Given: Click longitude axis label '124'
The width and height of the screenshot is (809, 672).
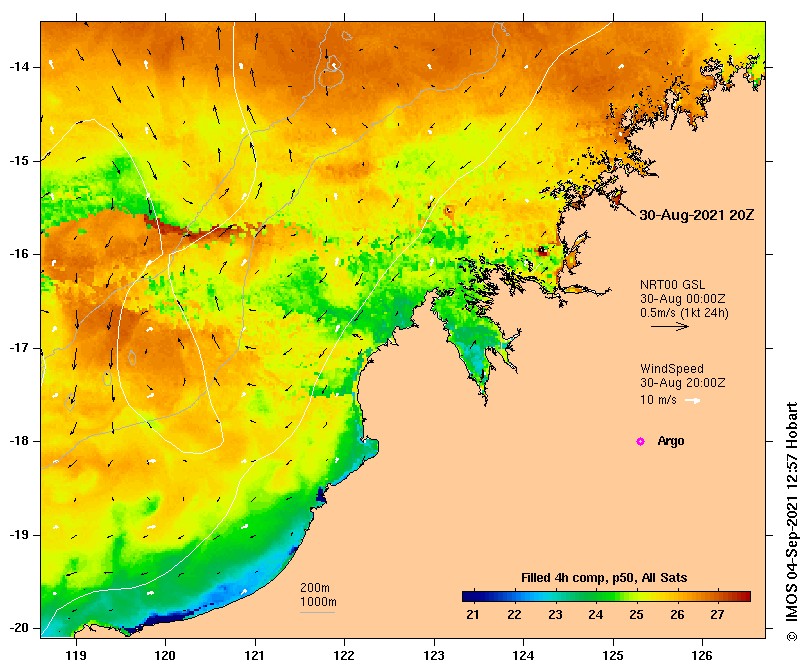Looking at the screenshot, I should click(x=523, y=655).
